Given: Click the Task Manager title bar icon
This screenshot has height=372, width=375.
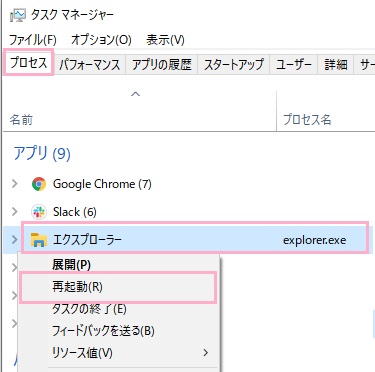Looking at the screenshot, I should 18,15.
